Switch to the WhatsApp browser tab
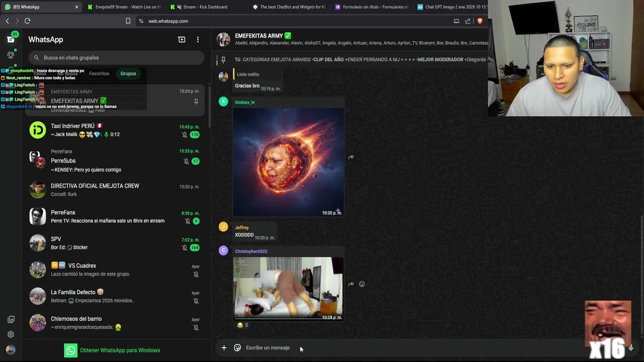 click(40, 7)
